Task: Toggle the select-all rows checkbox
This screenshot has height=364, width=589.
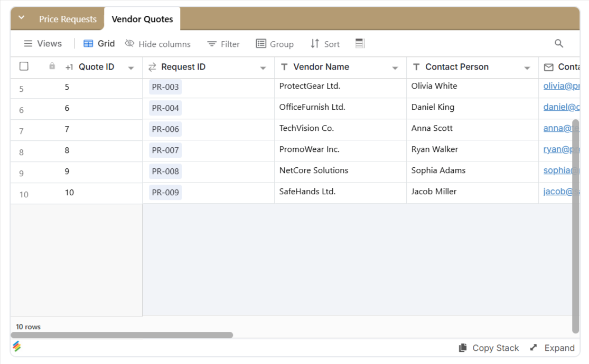Action: [x=24, y=66]
